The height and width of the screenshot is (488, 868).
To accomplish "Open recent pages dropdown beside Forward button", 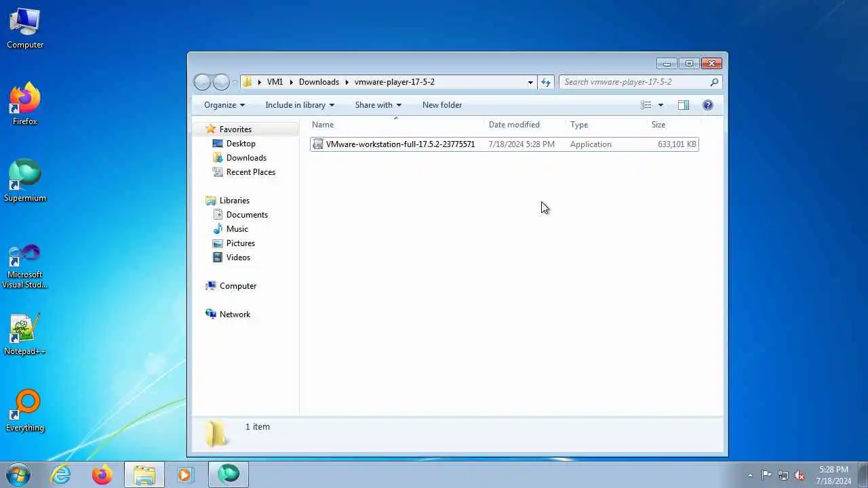I will click(235, 83).
